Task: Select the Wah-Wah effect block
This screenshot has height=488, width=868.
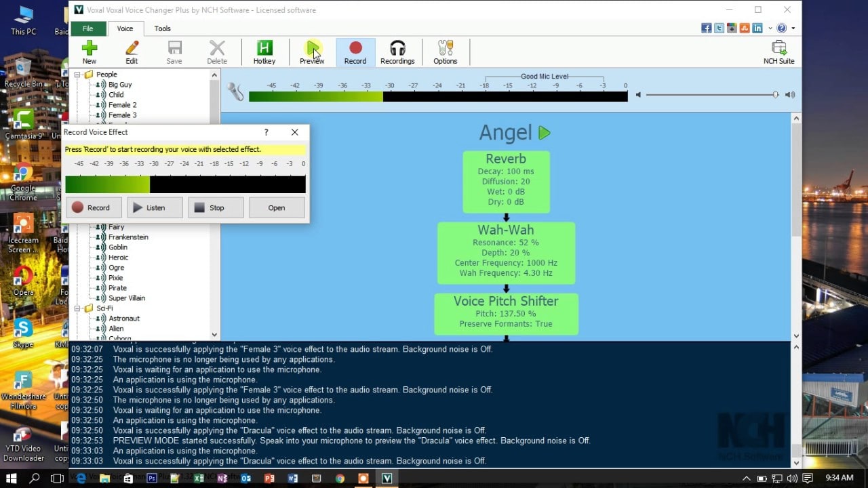Action: (506, 253)
